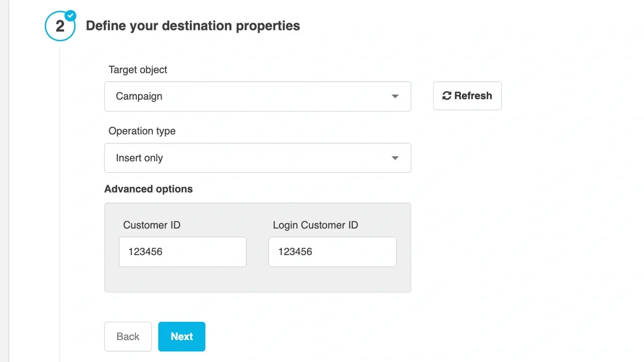This screenshot has width=644, height=362.
Task: Click inside the Login Customer ID field
Action: click(332, 252)
